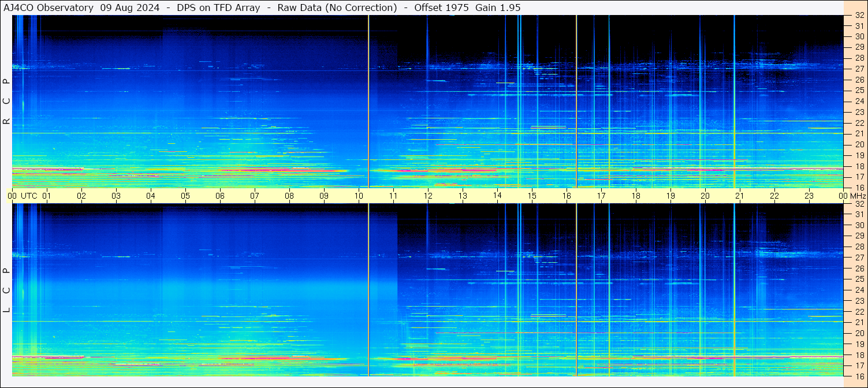This screenshot has height=388, width=868.
Task: Click the 12 UTC hour label
Action: click(x=428, y=196)
